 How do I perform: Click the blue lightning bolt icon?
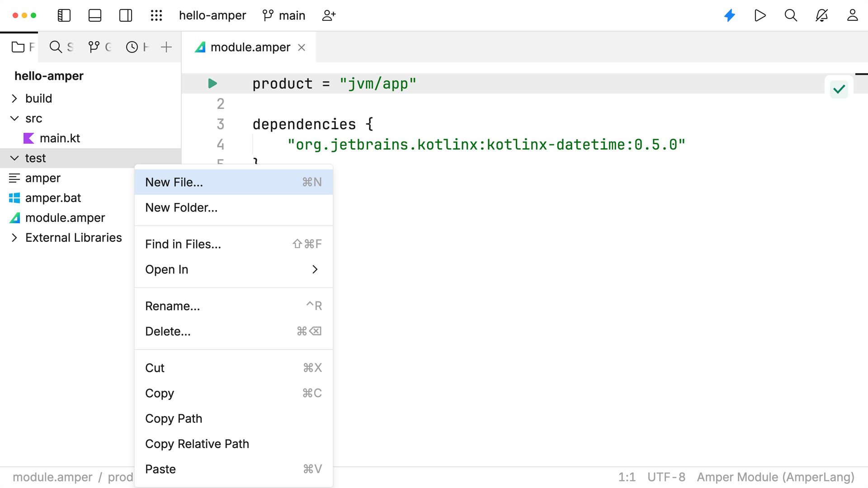[730, 15]
